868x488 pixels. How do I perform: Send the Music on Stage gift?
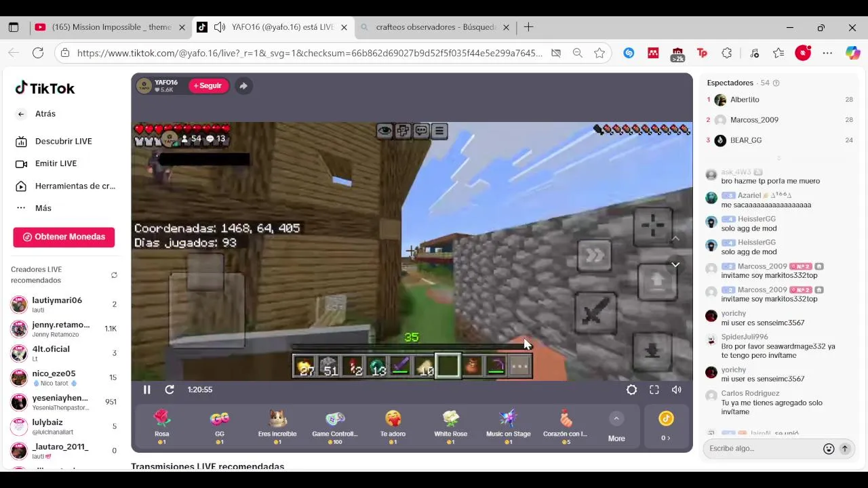coord(509,427)
